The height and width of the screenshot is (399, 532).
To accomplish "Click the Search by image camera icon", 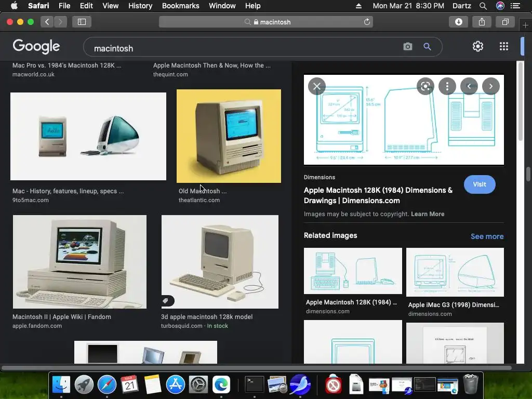I will [x=407, y=46].
